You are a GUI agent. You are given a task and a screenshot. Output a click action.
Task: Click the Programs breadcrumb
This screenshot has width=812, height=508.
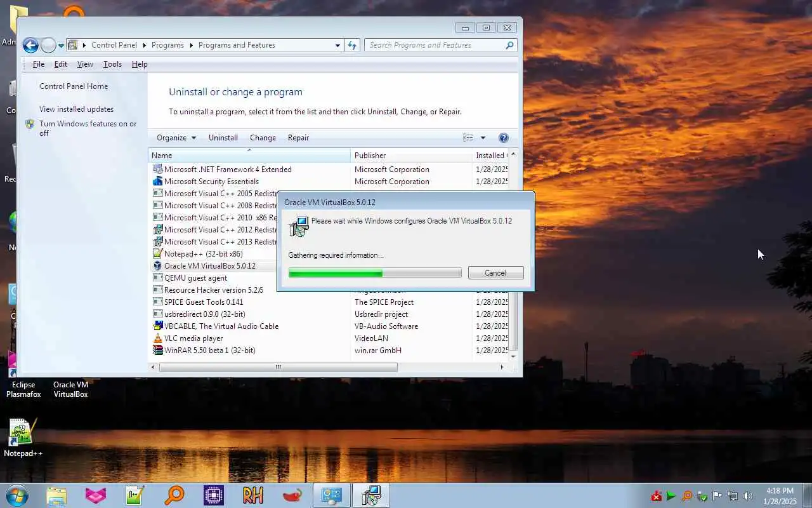click(167, 45)
